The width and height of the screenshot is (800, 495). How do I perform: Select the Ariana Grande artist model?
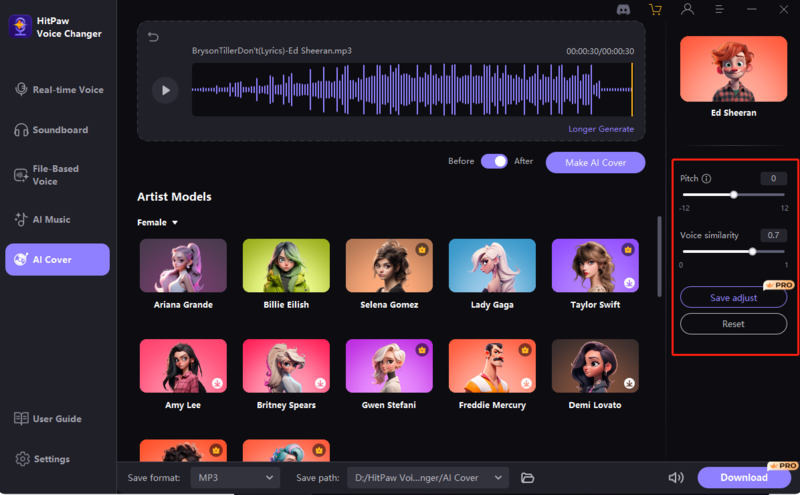(x=183, y=266)
